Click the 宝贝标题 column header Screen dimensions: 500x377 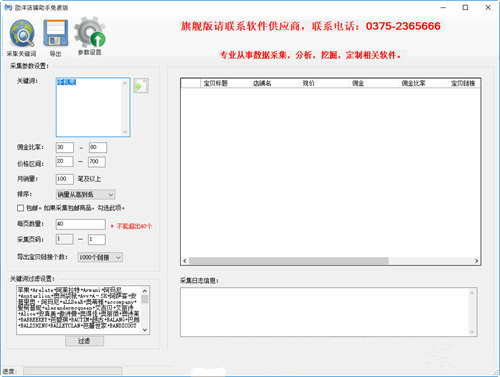coord(225,83)
